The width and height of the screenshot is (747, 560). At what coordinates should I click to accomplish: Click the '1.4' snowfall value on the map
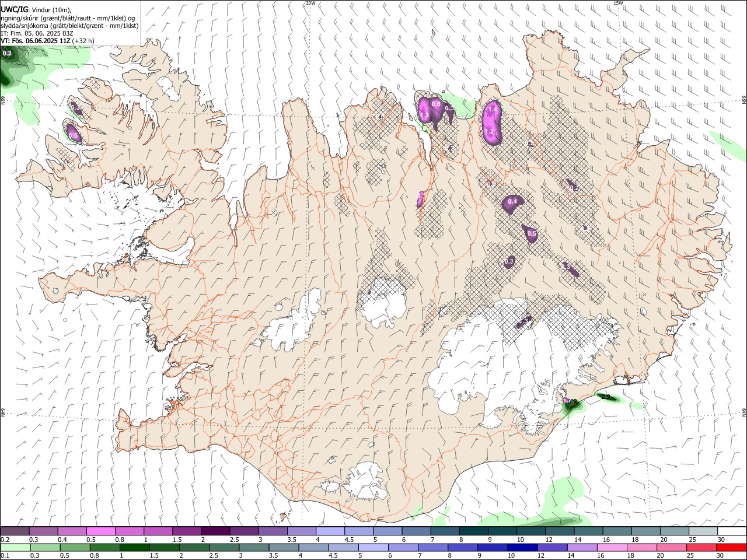(492, 109)
